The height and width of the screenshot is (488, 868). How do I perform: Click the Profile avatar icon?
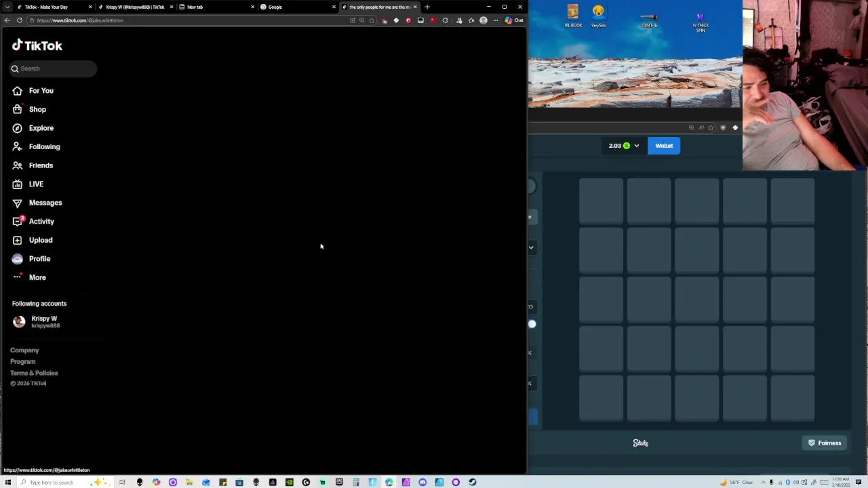click(17, 258)
